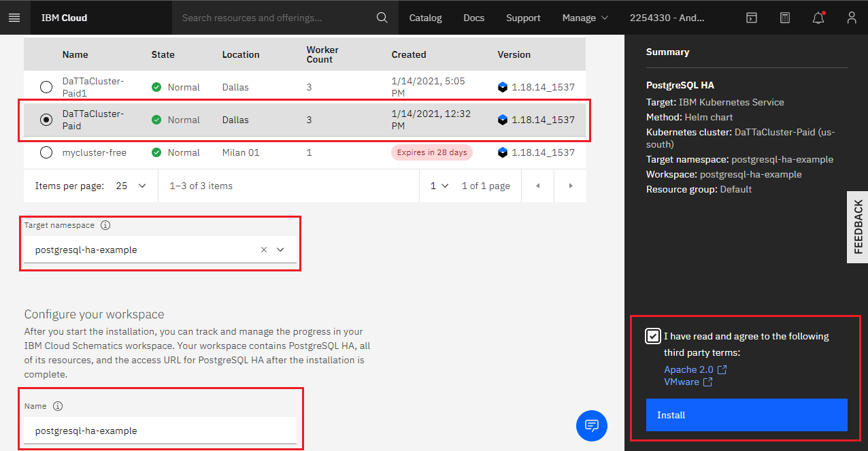Open the FEEDBACK side tab
Screen dimensions: 868x451
click(x=858, y=227)
